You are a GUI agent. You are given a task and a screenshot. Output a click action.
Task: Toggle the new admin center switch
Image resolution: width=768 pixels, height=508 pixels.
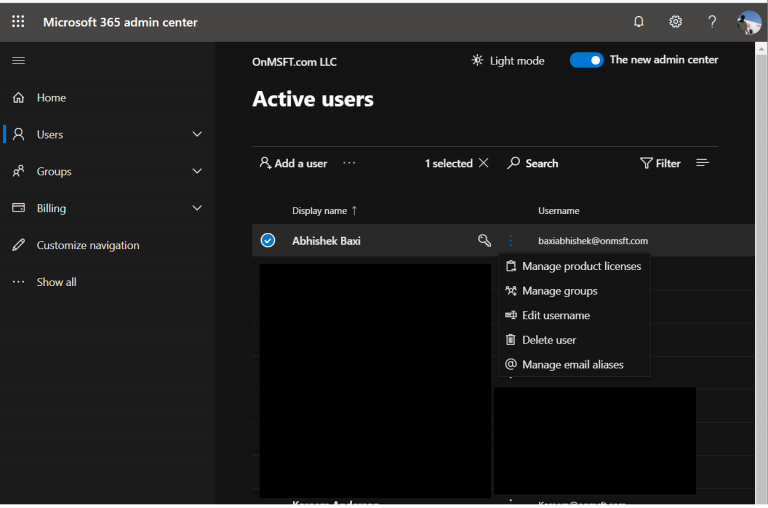click(586, 60)
